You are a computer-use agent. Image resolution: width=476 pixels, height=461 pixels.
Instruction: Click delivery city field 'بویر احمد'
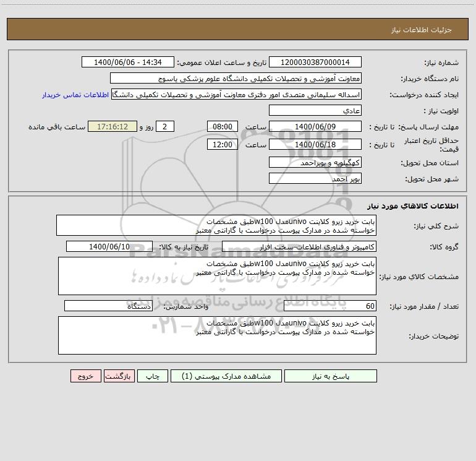pyautogui.click(x=315, y=178)
